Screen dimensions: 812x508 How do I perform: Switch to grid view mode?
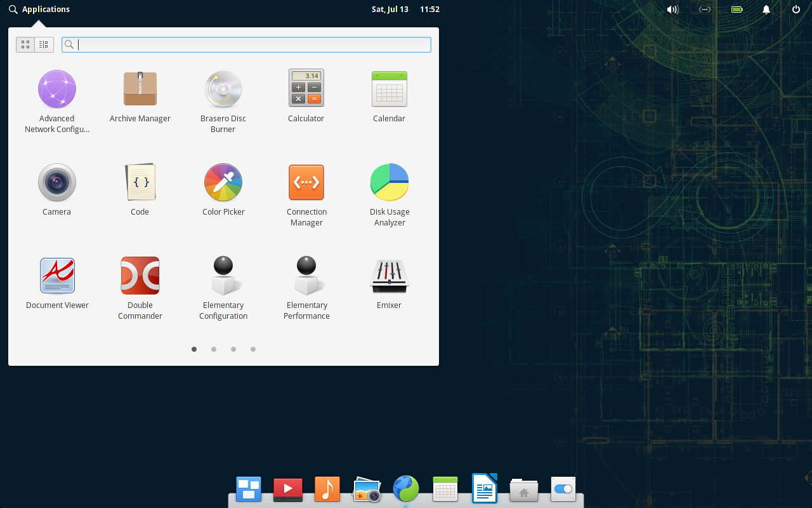[25, 44]
